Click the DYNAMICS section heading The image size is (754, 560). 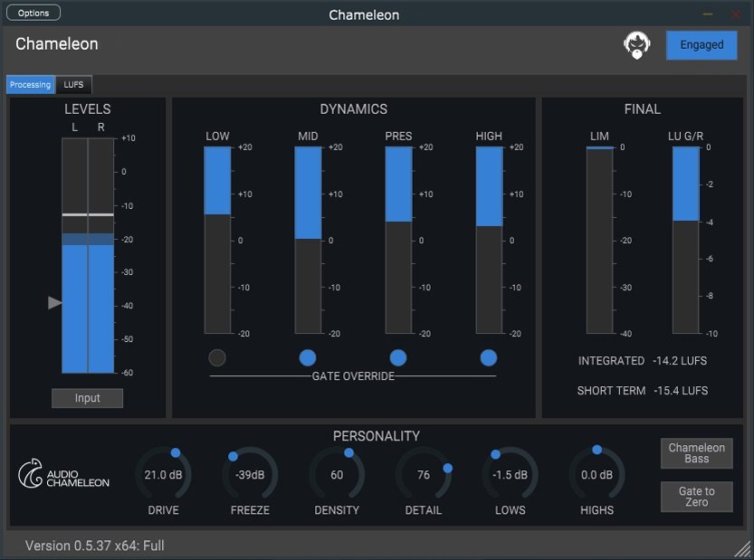pyautogui.click(x=353, y=109)
